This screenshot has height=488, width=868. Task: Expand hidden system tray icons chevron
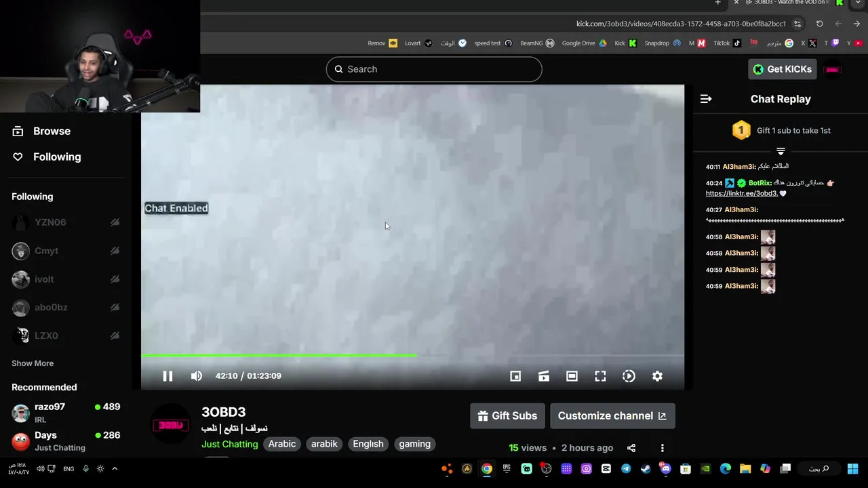(x=115, y=469)
